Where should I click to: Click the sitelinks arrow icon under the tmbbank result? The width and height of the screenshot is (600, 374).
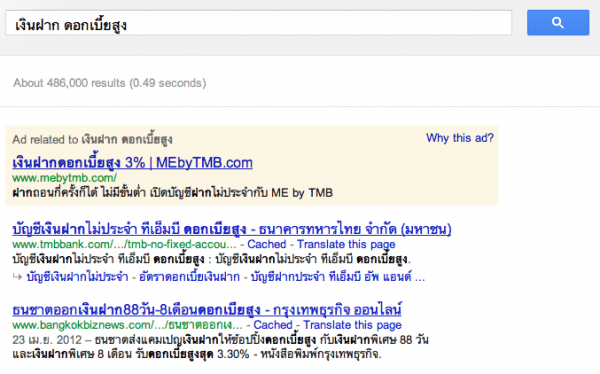pos(17,276)
